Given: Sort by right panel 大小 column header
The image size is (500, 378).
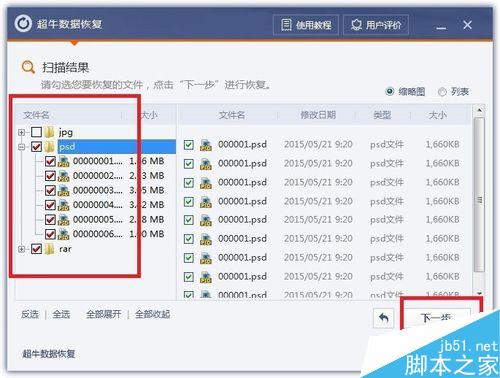Looking at the screenshot, I should pos(437,115).
